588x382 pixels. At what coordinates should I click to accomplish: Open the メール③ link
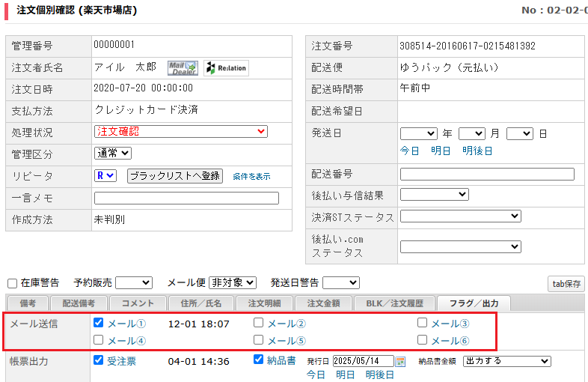click(x=450, y=324)
